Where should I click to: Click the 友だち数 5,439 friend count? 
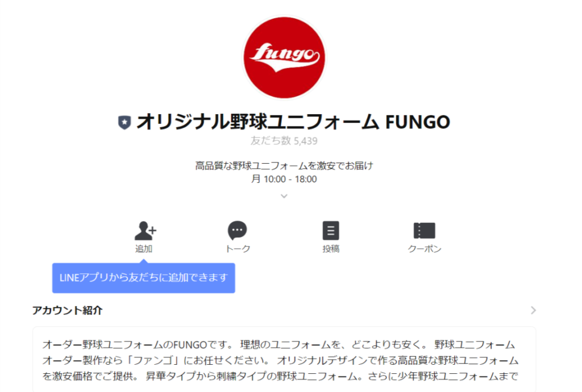point(284,141)
